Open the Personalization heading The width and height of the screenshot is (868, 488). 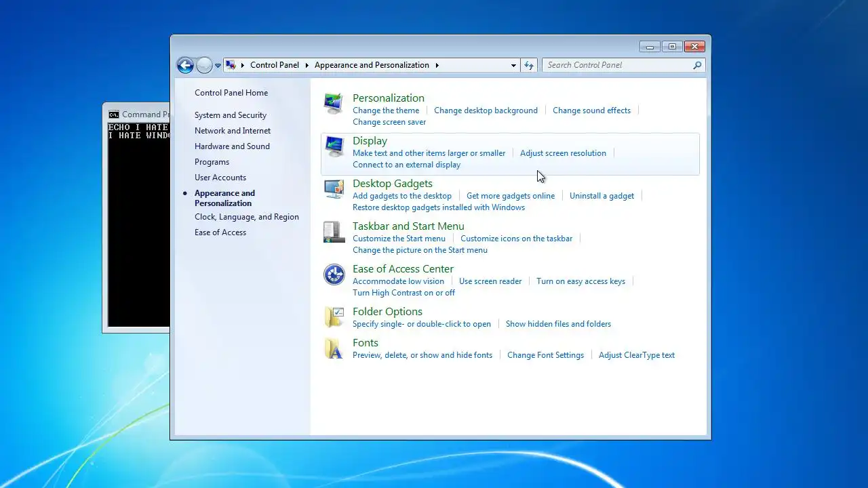pos(389,98)
